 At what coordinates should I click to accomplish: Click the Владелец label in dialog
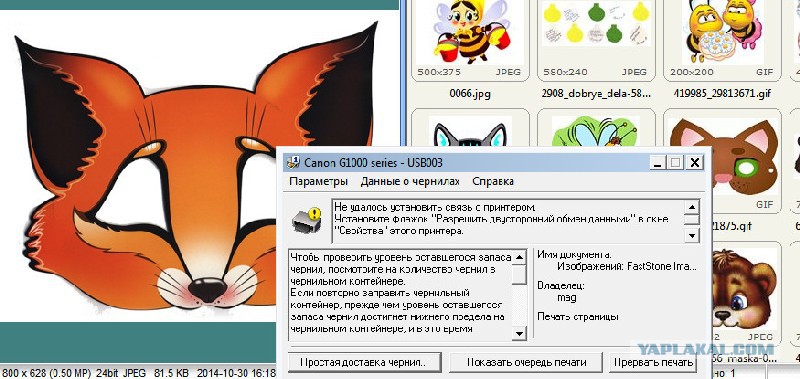561,286
